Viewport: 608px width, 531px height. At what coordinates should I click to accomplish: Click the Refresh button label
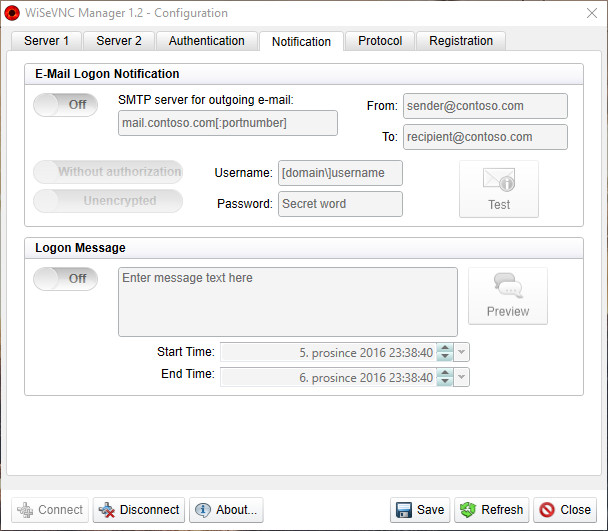[502, 510]
